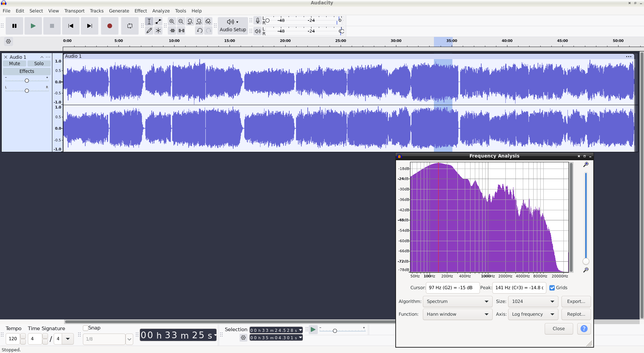
Task: Close the Audio 1 track with X
Action: pos(6,57)
